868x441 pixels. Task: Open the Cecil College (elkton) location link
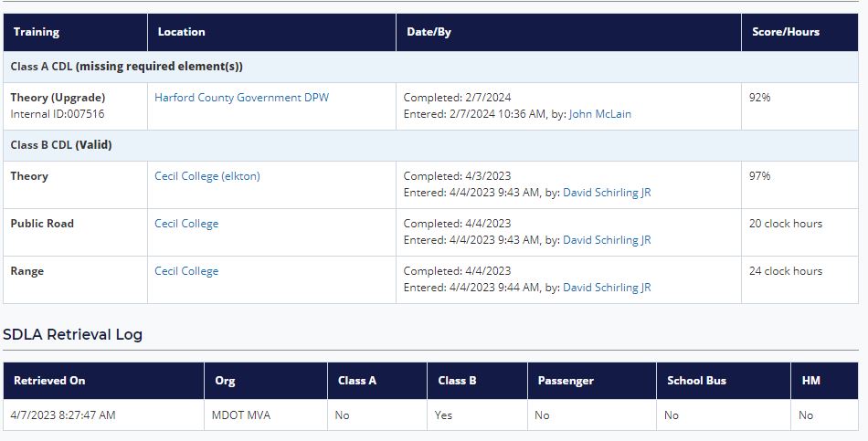click(x=206, y=176)
